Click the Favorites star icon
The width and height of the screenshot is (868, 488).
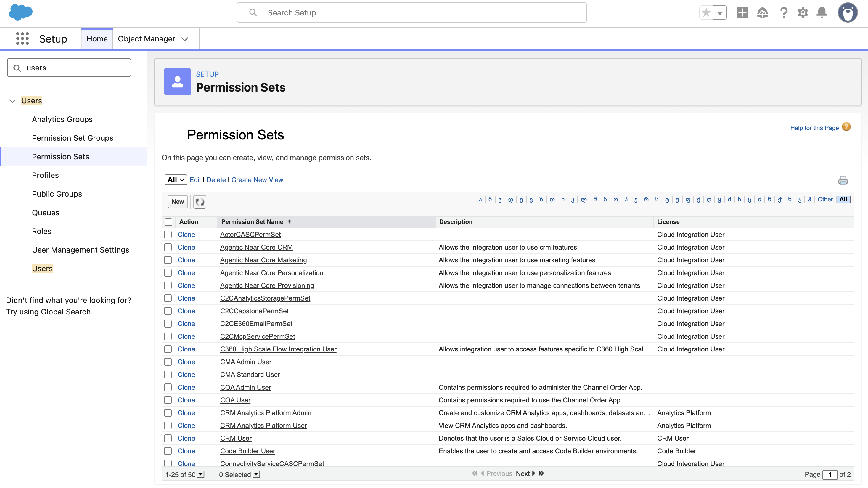(x=706, y=13)
